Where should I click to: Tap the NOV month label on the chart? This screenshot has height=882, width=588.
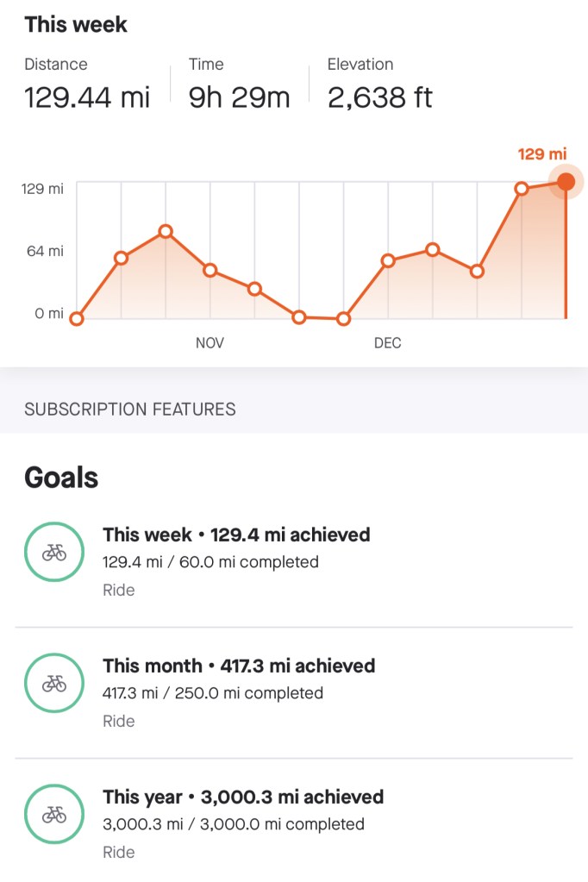coord(210,343)
